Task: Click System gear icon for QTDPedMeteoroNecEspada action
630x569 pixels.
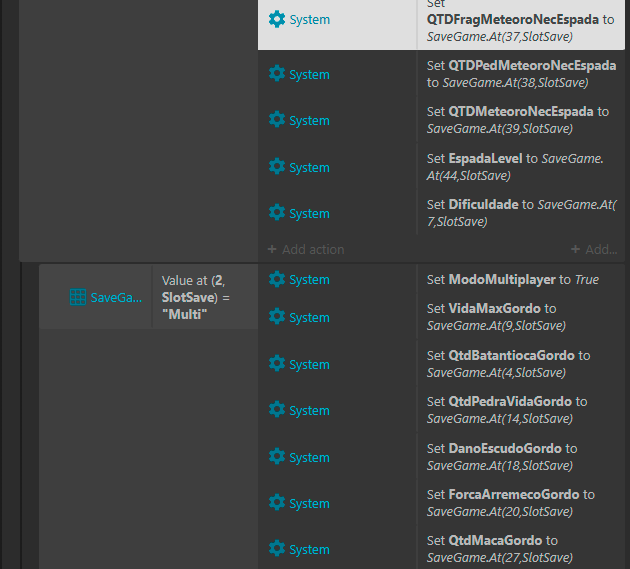Action: [x=277, y=74]
